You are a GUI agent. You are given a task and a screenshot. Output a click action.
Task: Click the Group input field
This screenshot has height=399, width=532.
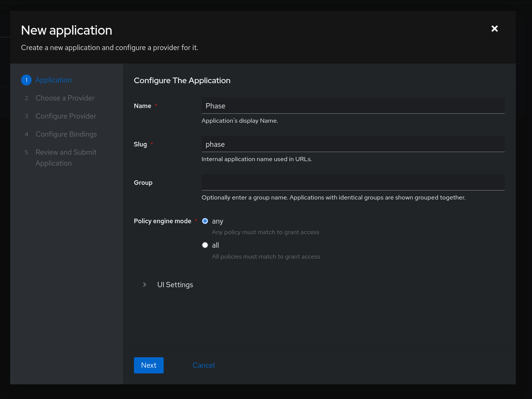353,183
